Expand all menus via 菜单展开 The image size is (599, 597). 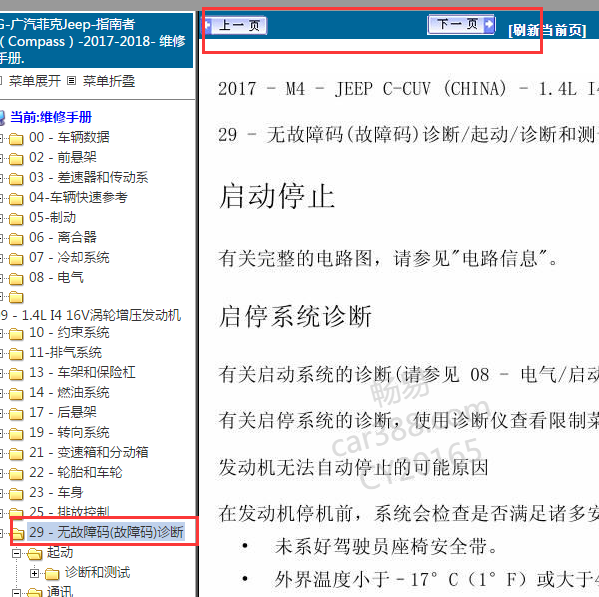(35, 81)
